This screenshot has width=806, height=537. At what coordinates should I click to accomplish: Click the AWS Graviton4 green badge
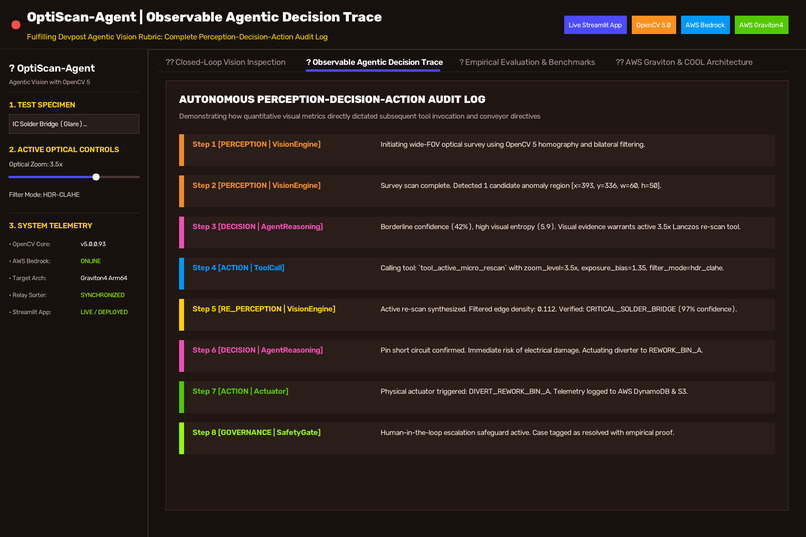pos(761,25)
